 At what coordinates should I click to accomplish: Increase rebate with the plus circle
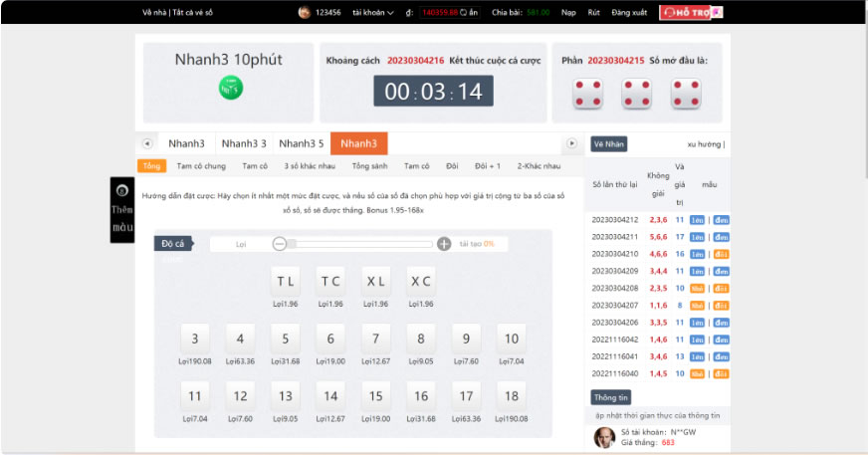[x=444, y=244]
